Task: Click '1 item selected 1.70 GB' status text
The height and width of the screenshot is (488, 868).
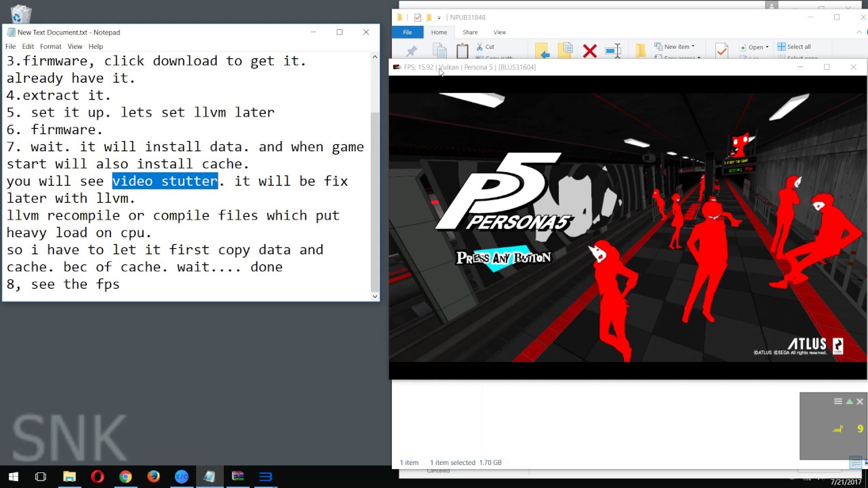Action: [x=466, y=463]
